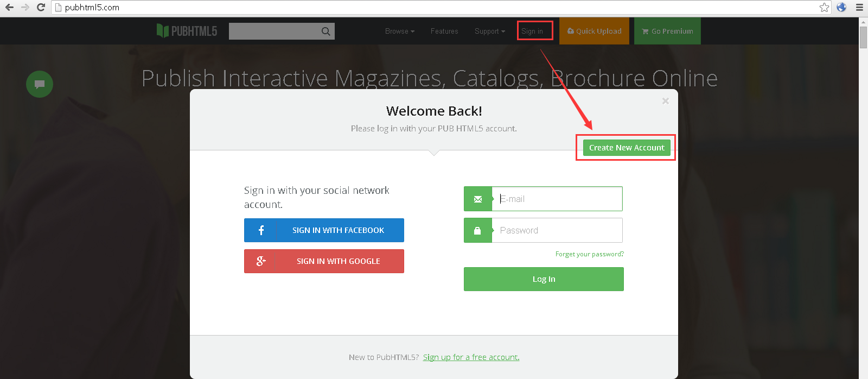
Task: Click Sign in in the navigation
Action: 532,31
